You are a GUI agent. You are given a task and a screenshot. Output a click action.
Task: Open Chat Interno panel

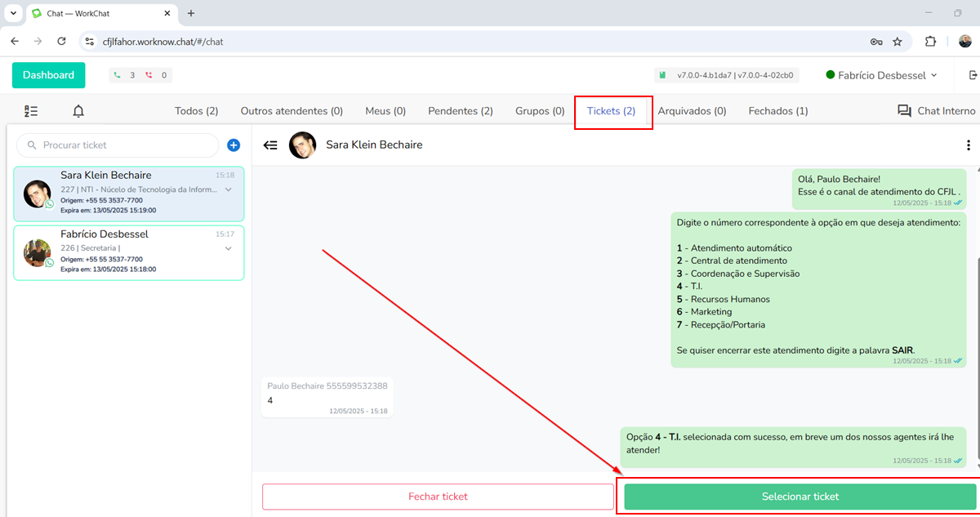(x=936, y=111)
